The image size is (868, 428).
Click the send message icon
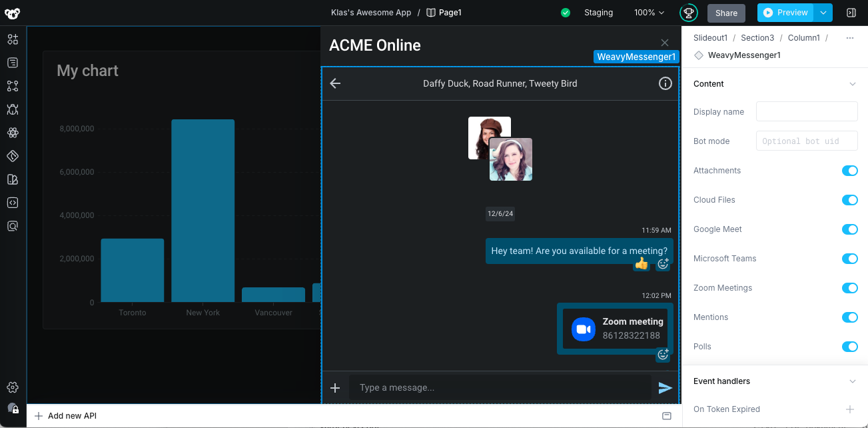(665, 387)
